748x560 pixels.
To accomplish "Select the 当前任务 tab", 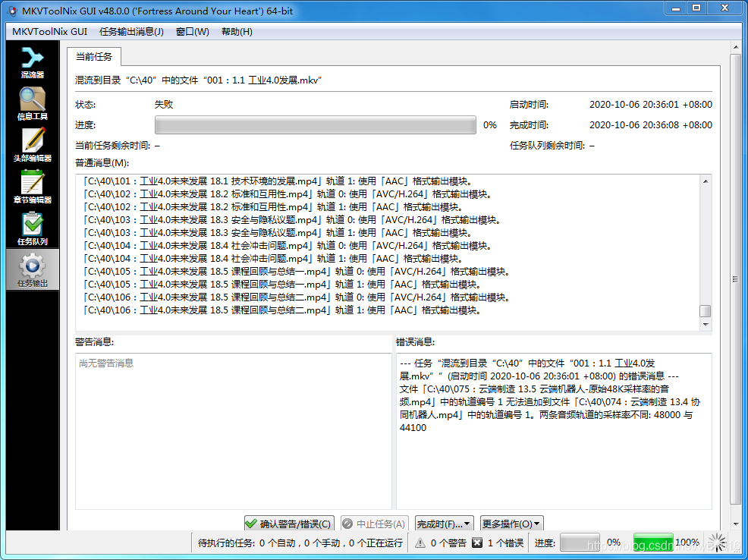I will point(94,57).
